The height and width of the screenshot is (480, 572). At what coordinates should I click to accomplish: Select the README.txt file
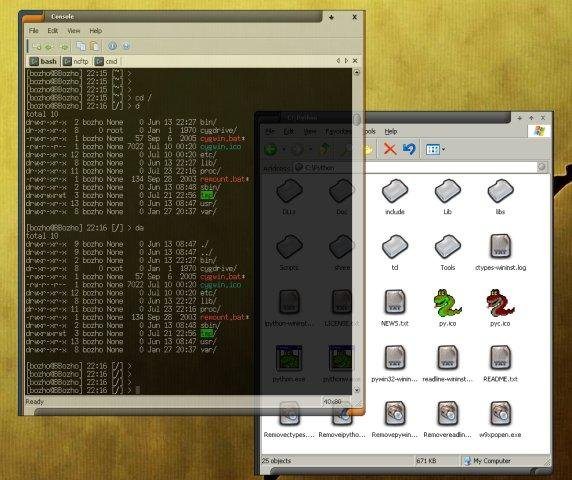pos(500,363)
